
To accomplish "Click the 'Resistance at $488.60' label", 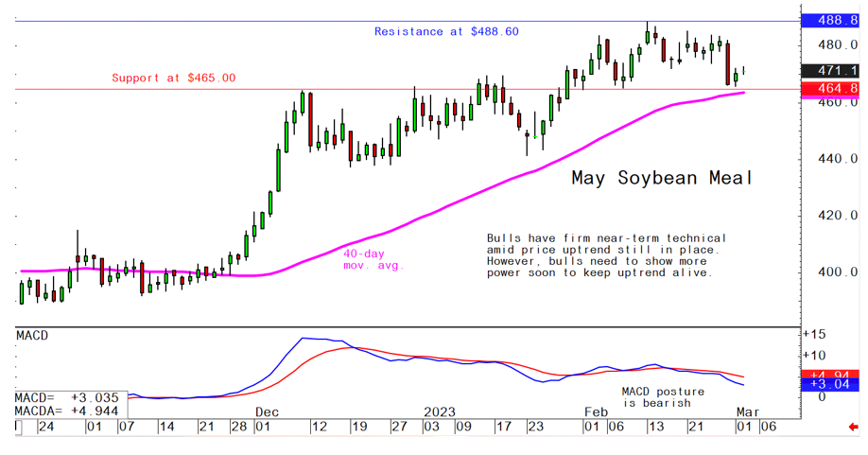I will (x=446, y=31).
